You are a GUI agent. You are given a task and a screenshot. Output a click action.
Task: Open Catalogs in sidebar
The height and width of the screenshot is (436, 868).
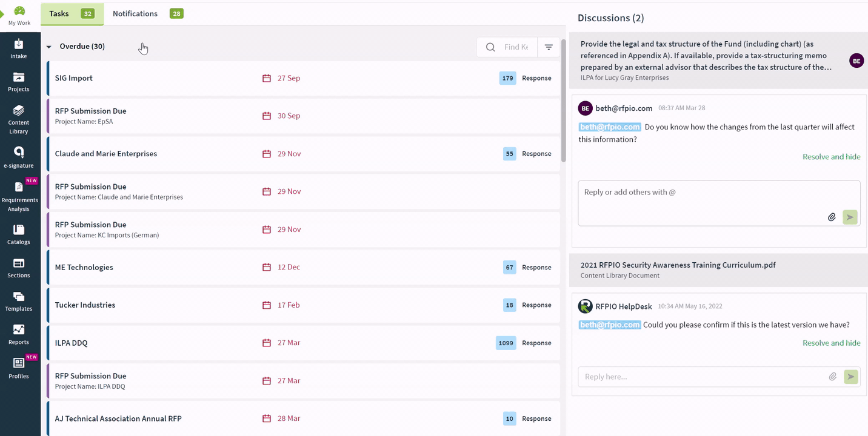19,235
